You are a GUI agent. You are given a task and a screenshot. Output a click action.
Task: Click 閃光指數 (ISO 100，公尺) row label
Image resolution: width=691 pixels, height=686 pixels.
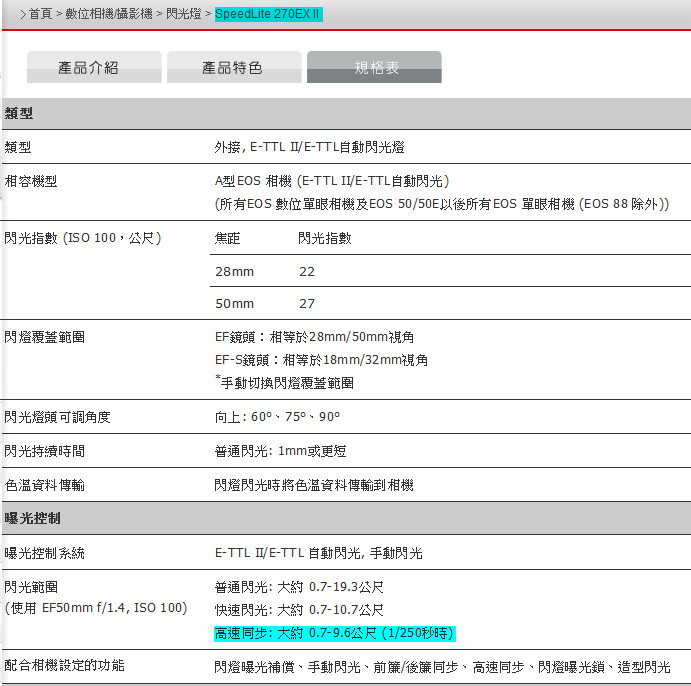(83, 238)
